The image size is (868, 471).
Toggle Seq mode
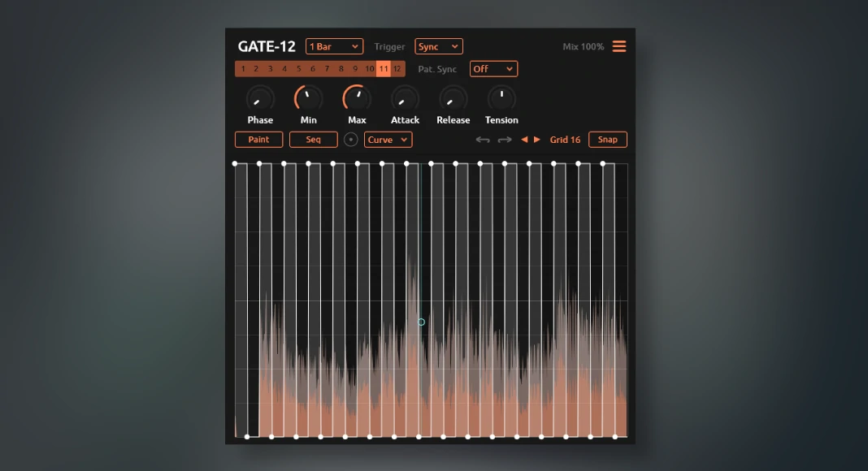(313, 140)
